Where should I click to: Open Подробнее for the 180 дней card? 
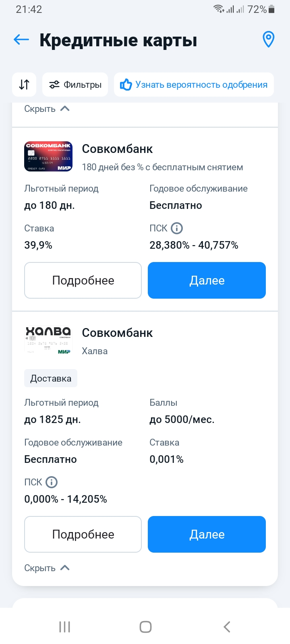pyautogui.click(x=83, y=281)
